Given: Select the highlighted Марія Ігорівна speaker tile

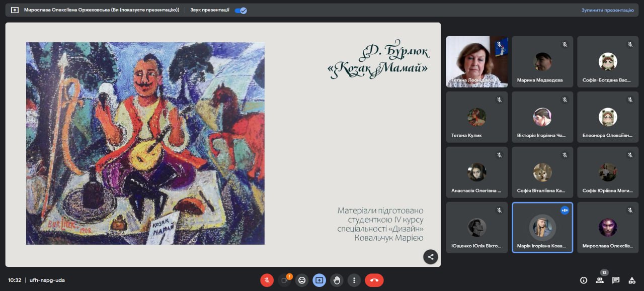Looking at the screenshot, I should tap(542, 228).
